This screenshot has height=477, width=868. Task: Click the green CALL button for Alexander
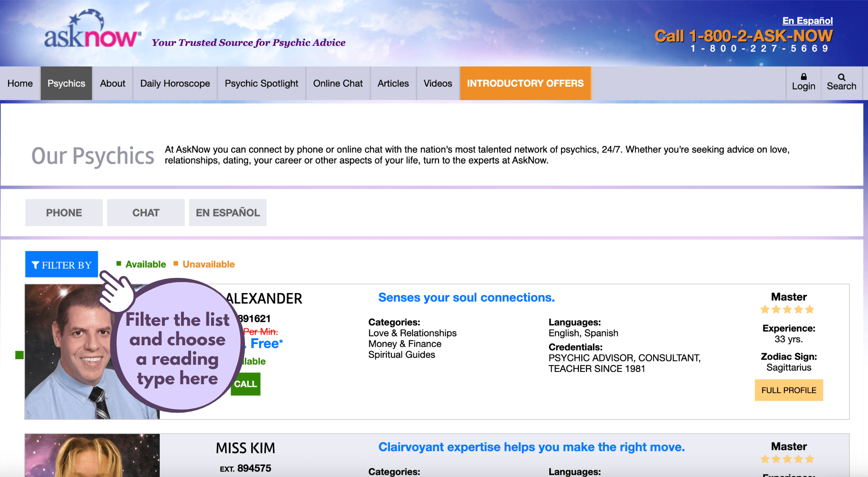[x=245, y=384]
